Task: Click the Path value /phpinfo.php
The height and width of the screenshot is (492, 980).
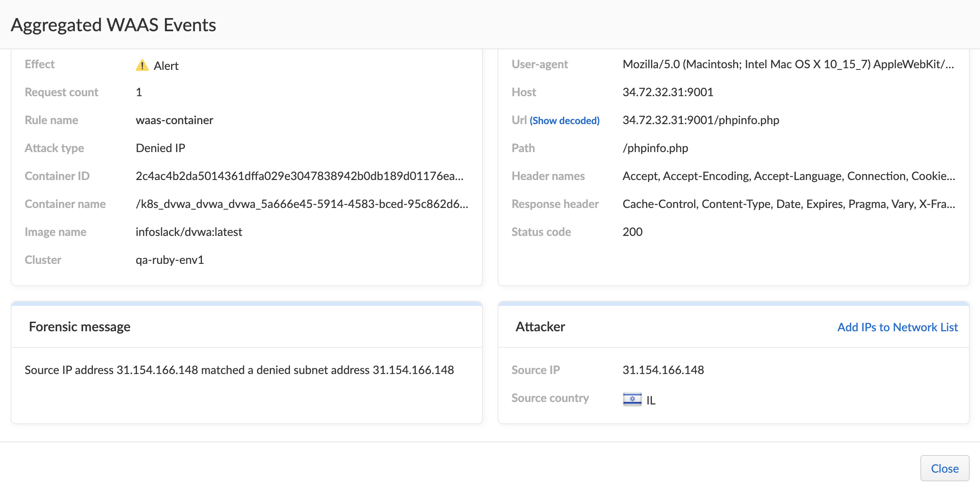Action: 655,148
